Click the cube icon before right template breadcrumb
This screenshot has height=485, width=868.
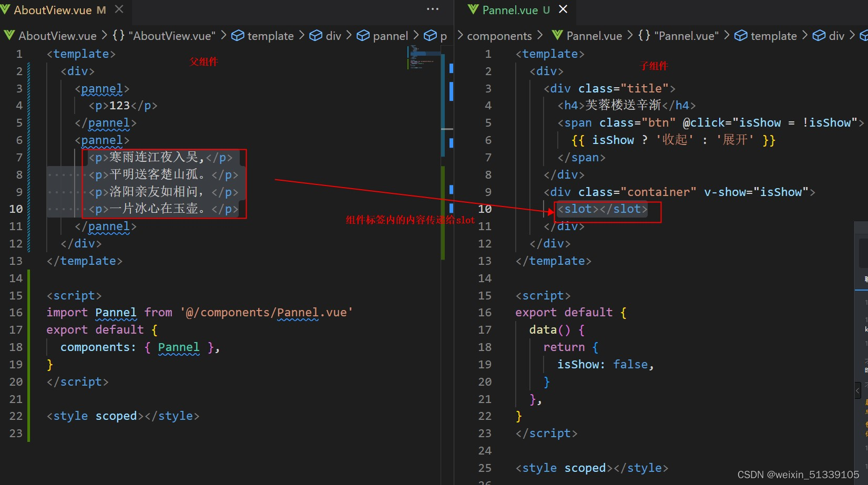741,35
